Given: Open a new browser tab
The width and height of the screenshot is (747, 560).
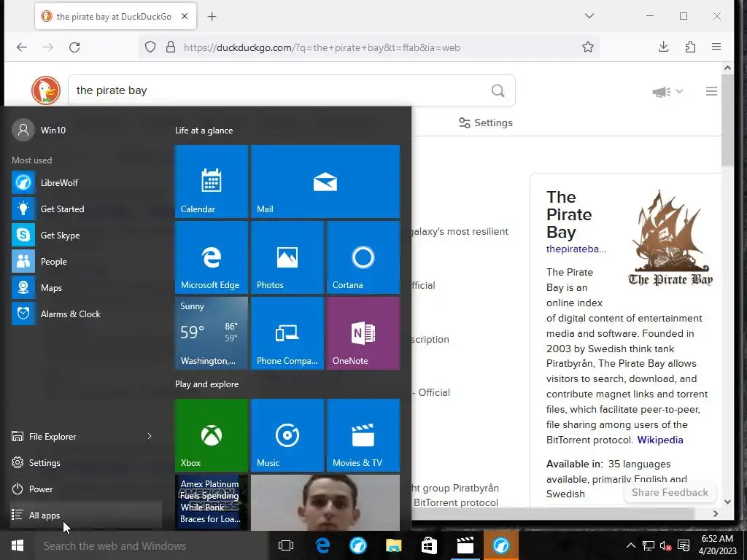Looking at the screenshot, I should click(212, 17).
